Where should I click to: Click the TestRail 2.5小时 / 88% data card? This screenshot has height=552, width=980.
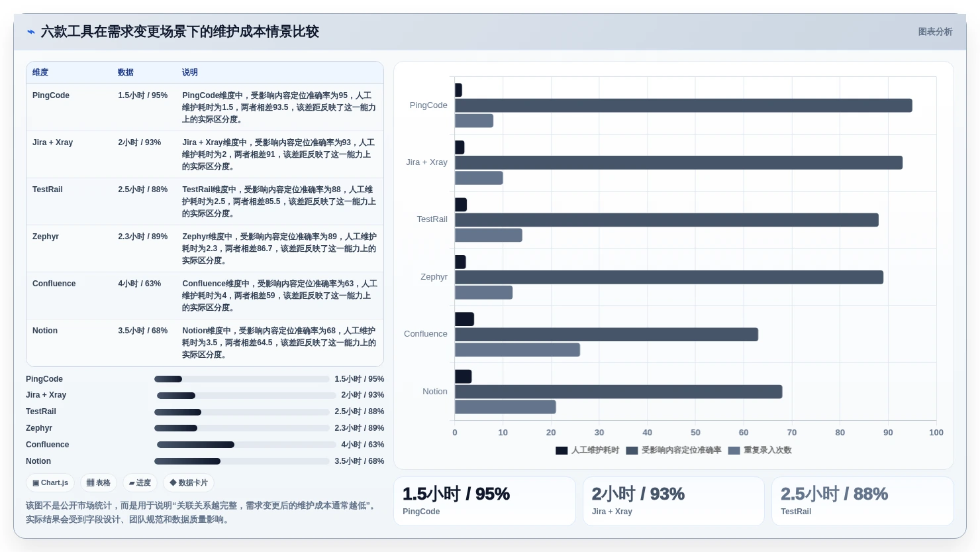pyautogui.click(x=863, y=502)
